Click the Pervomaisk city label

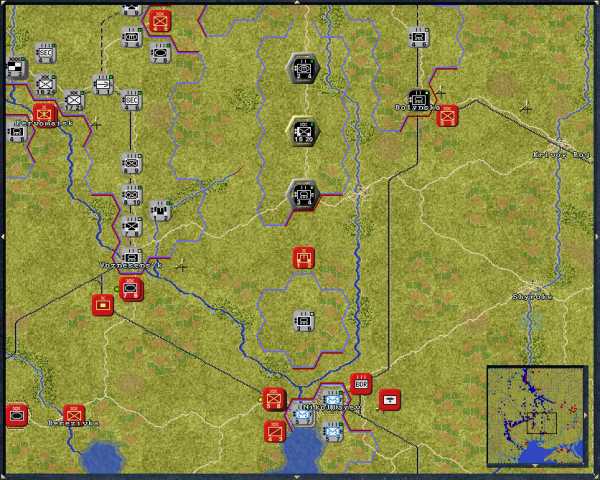[44, 124]
